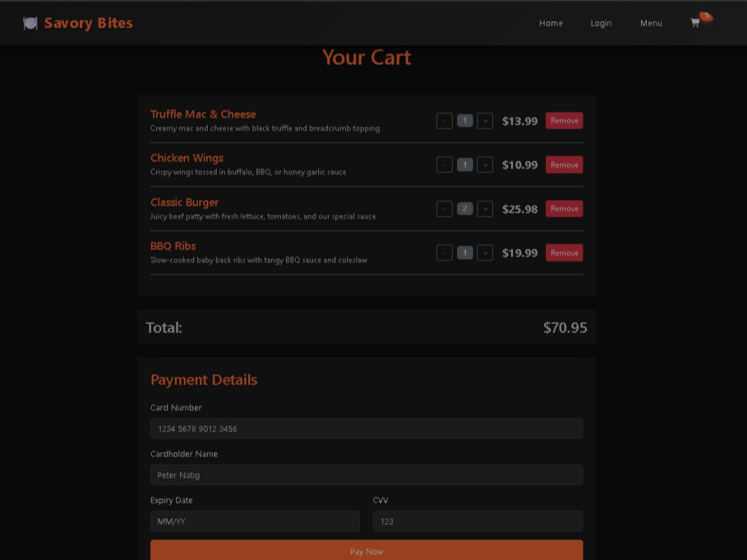Viewport: 747px width, 560px height.
Task: Open the Login page
Action: tap(601, 23)
